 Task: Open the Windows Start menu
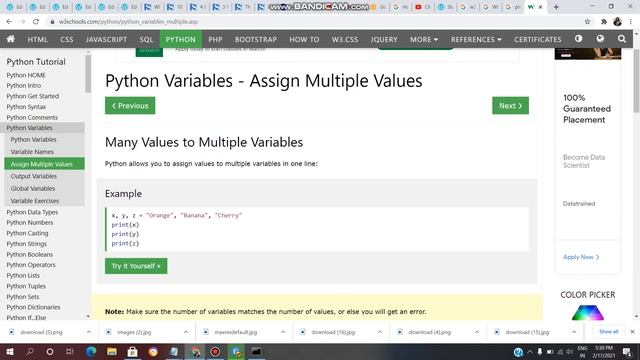9,351
